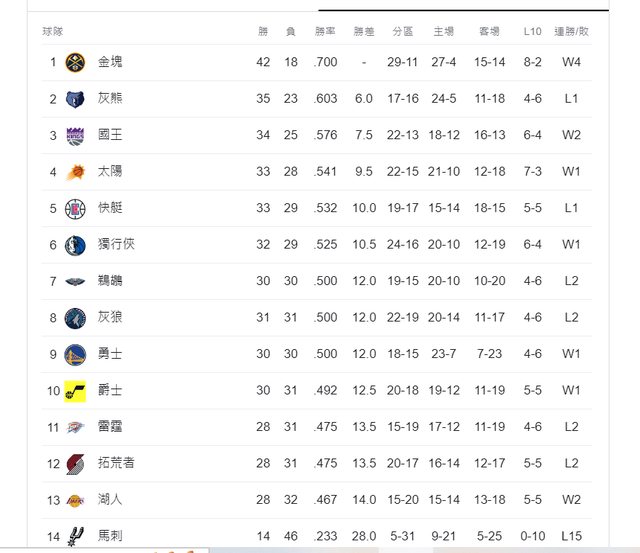Click the Sacramento Kings logo
Screen dimensions: 640x553
(75, 135)
